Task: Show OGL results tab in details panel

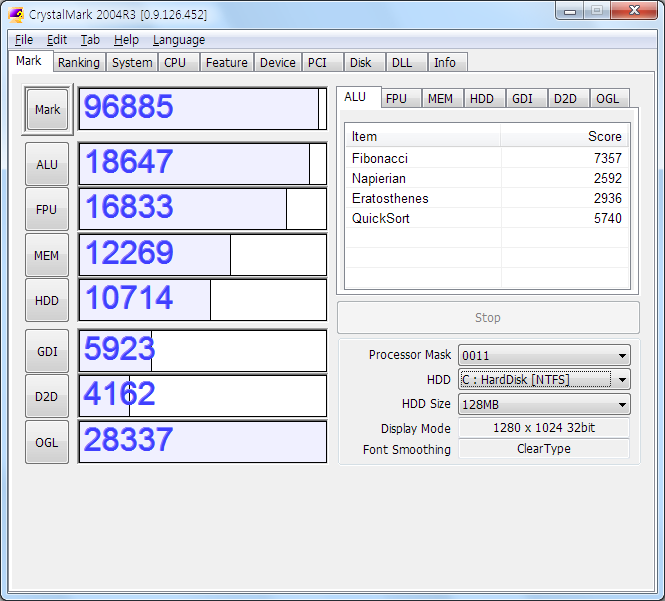Action: pyautogui.click(x=609, y=98)
